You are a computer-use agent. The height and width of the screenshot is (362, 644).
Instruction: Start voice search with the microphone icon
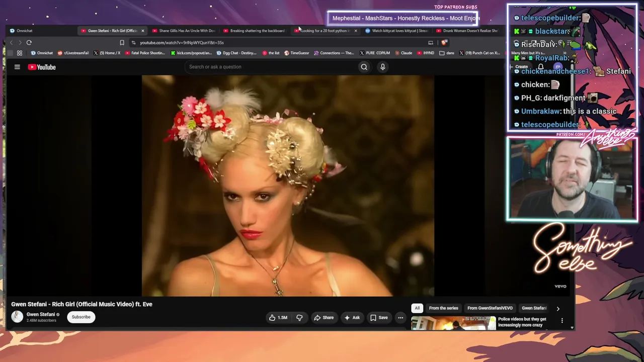pyautogui.click(x=382, y=67)
